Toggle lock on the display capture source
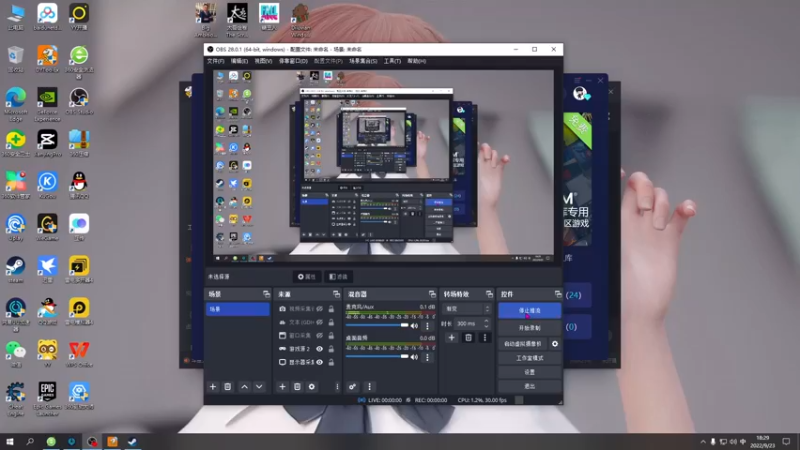The height and width of the screenshot is (450, 800). (x=331, y=362)
